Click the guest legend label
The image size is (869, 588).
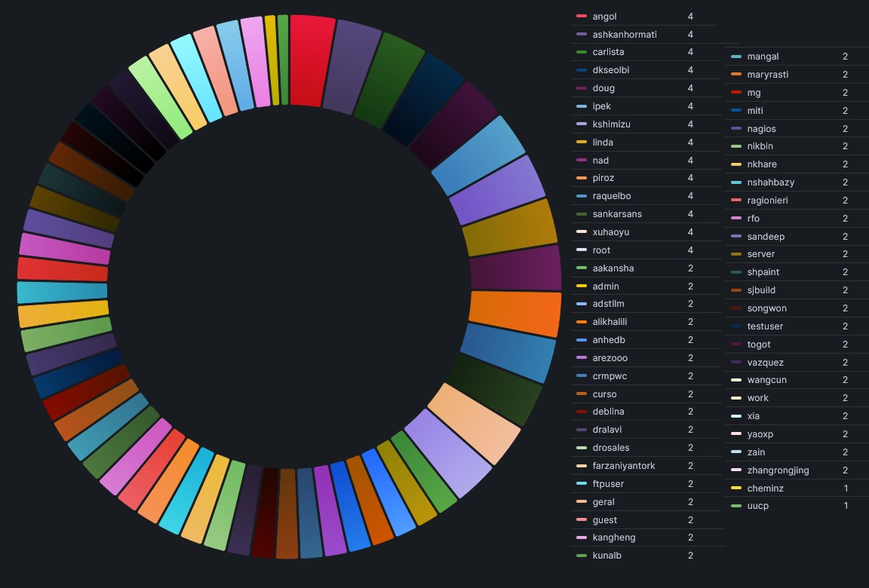[x=604, y=520]
